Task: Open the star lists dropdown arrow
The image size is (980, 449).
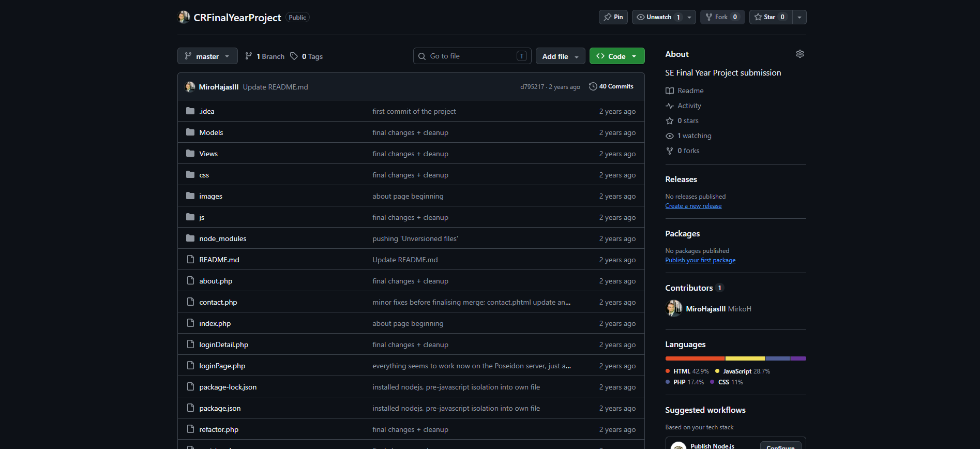Action: [800, 17]
